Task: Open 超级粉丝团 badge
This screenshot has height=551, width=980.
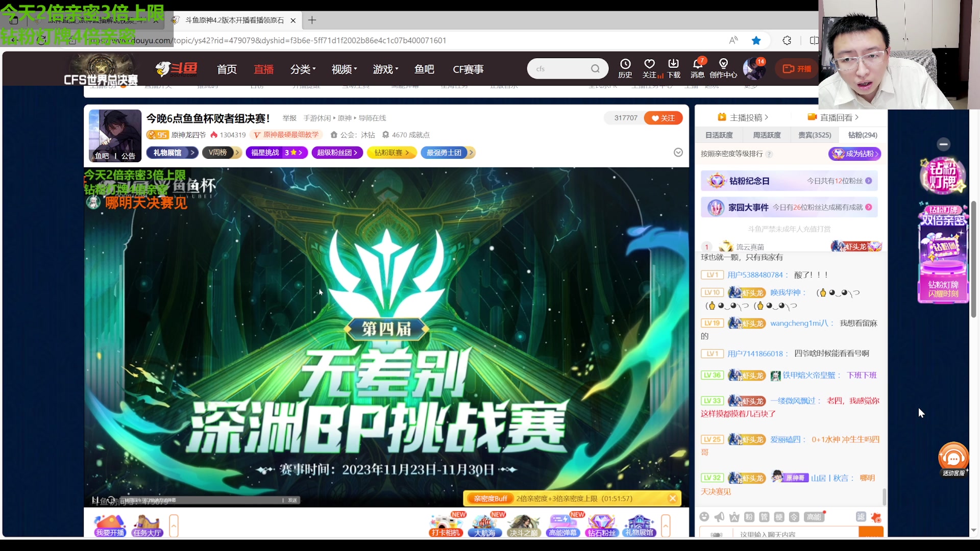Action: pos(337,153)
